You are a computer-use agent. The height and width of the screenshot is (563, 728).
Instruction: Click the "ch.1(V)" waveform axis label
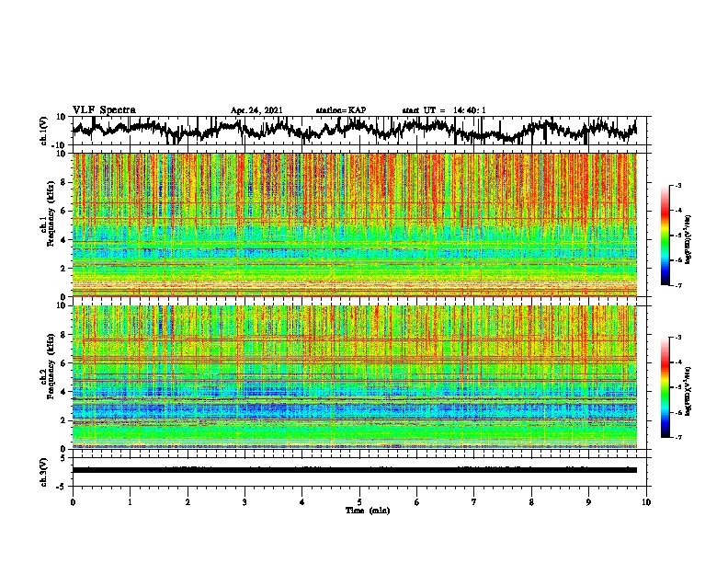[44, 131]
